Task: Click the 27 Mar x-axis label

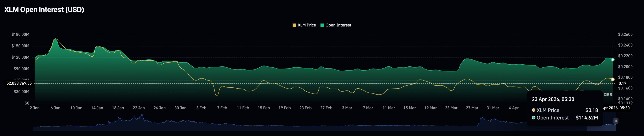Action: point(472,108)
